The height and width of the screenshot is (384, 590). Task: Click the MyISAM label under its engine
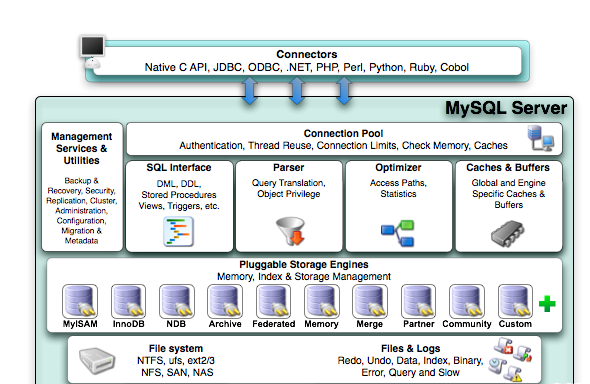pos(80,324)
